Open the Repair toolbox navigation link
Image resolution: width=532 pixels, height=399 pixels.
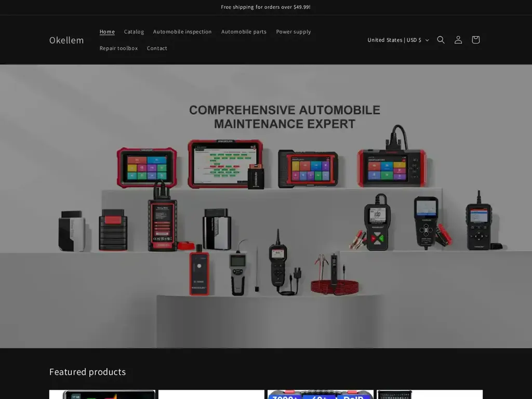[x=118, y=48]
